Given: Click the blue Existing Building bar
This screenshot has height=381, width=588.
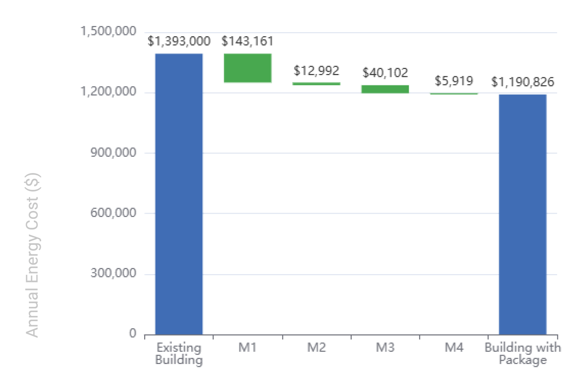Looking at the screenshot, I should click(179, 194).
